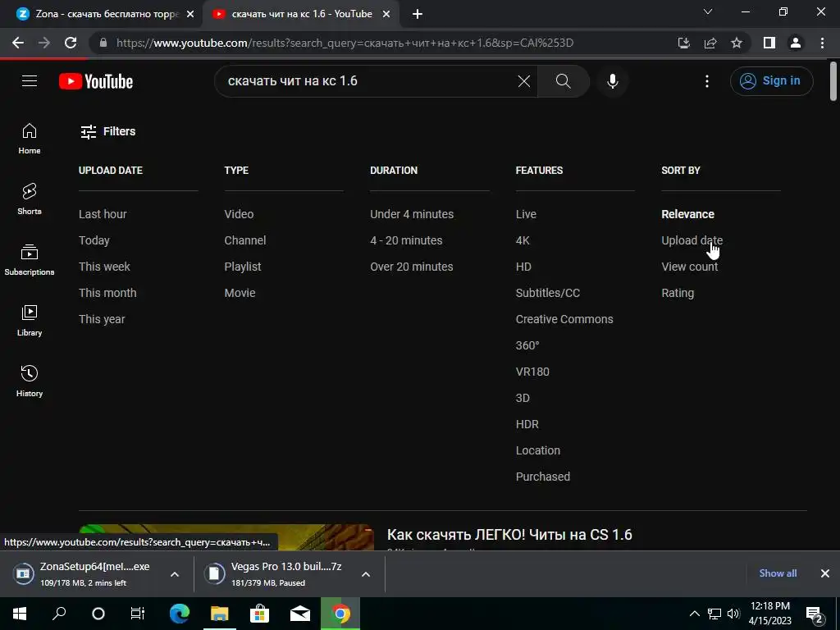
Task: Go back with browser back arrow
Action: tap(18, 43)
